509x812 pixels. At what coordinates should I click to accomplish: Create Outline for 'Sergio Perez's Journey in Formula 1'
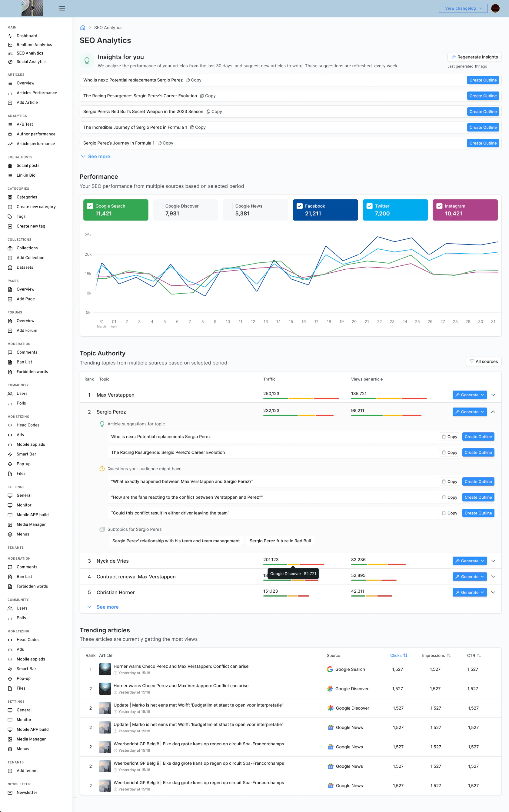pos(483,143)
